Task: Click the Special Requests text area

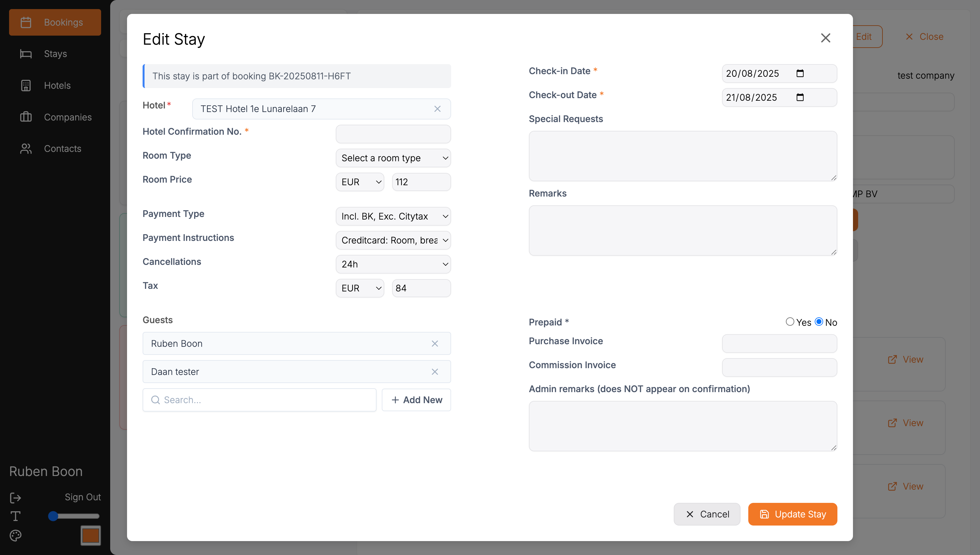Action: click(x=683, y=156)
